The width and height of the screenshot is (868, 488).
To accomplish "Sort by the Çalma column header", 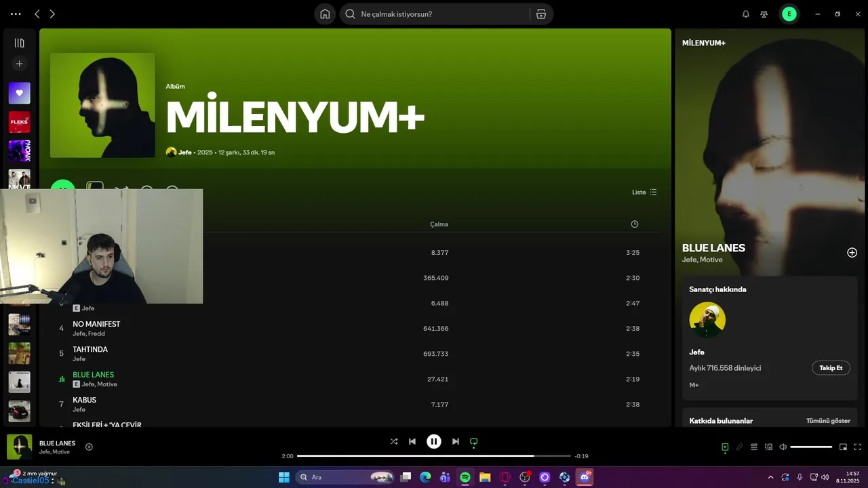I will tap(439, 224).
